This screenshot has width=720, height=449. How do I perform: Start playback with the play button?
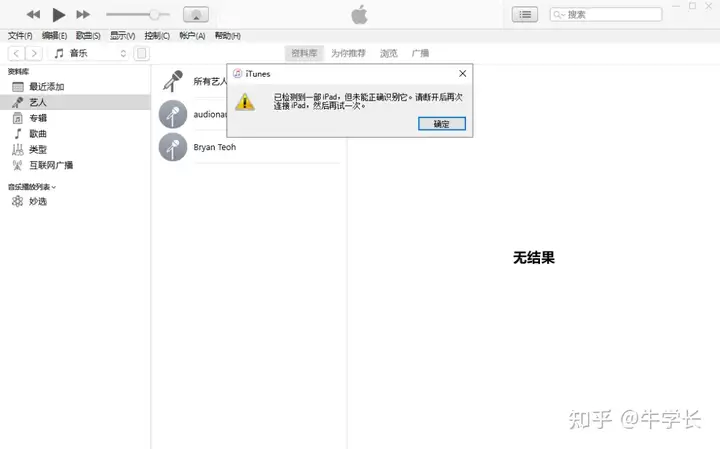point(58,15)
